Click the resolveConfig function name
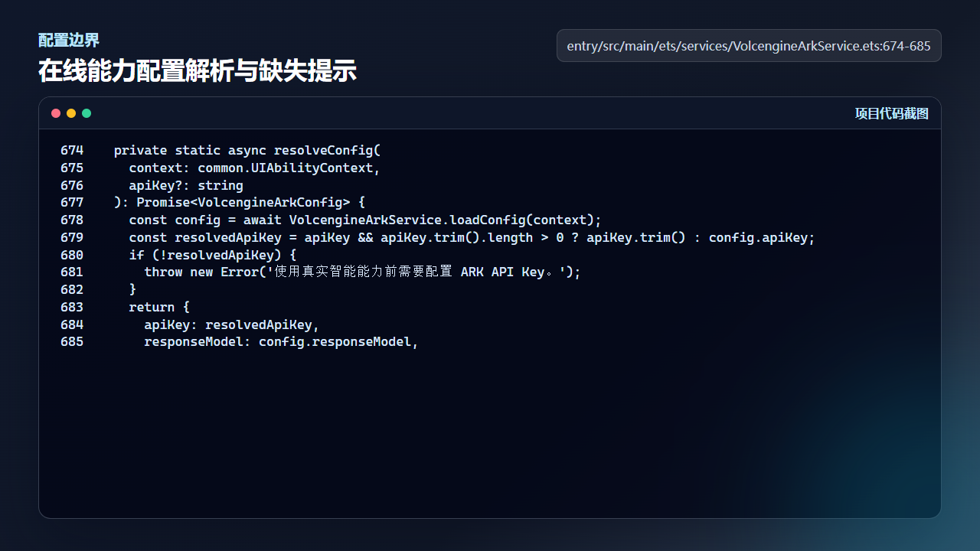 [324, 151]
